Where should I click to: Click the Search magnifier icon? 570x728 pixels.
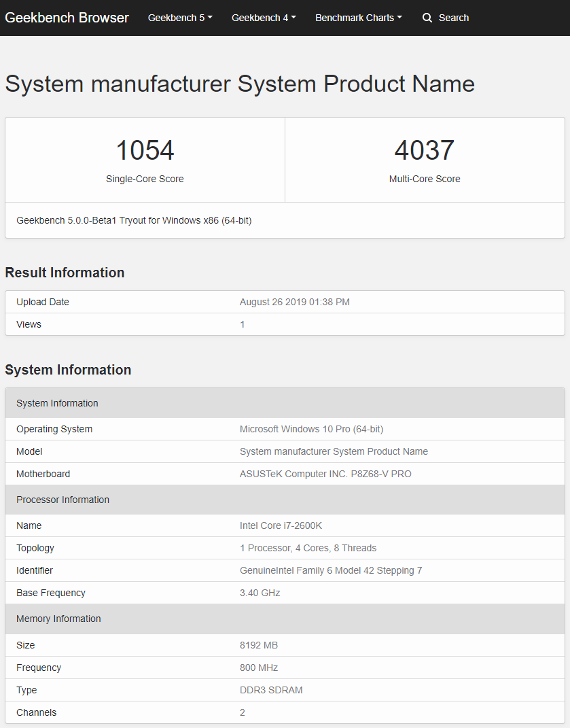[427, 18]
